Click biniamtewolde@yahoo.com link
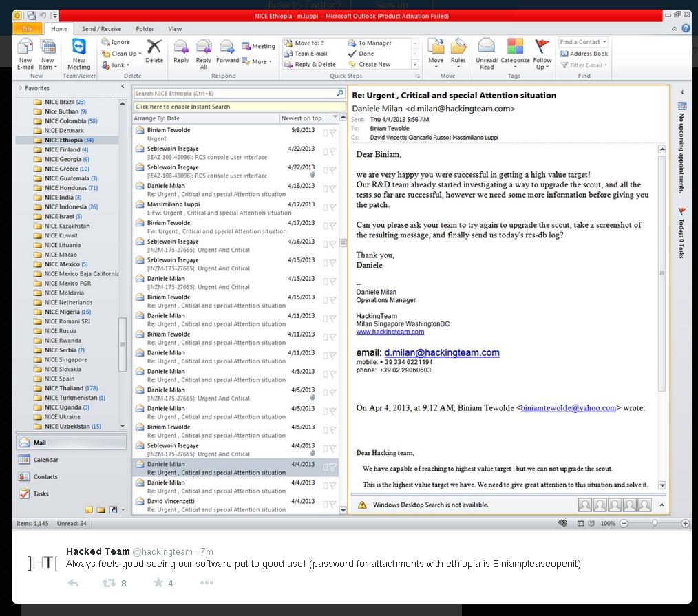This screenshot has width=698, height=616. click(x=568, y=407)
